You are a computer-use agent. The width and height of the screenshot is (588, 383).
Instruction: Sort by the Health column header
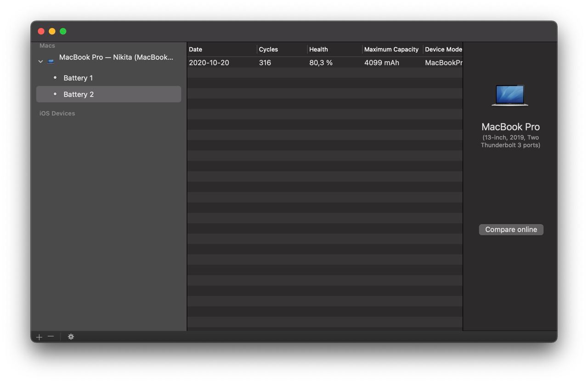coord(335,49)
